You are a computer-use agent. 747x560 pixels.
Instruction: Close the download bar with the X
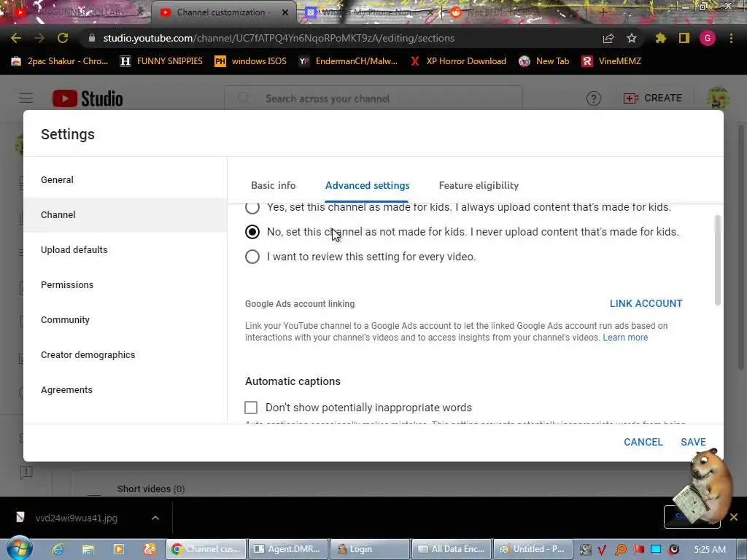734,517
